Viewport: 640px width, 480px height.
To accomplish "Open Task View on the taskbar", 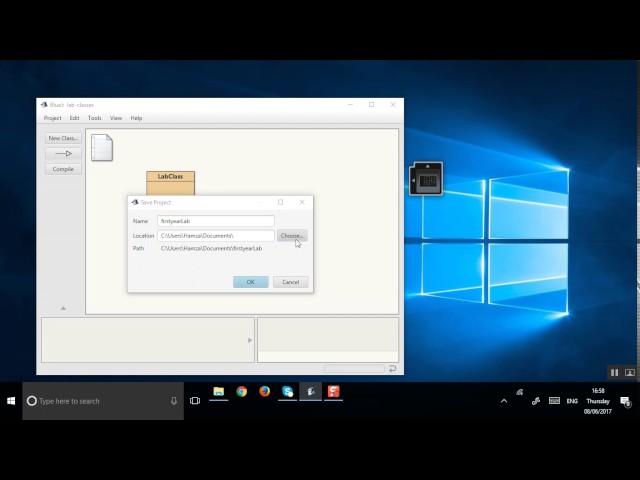I will (195, 401).
